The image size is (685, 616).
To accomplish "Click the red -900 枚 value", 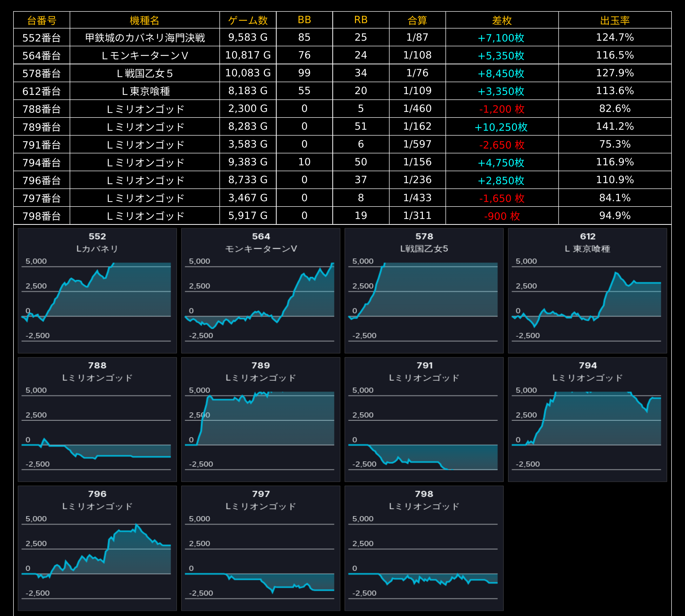I will pos(502,216).
